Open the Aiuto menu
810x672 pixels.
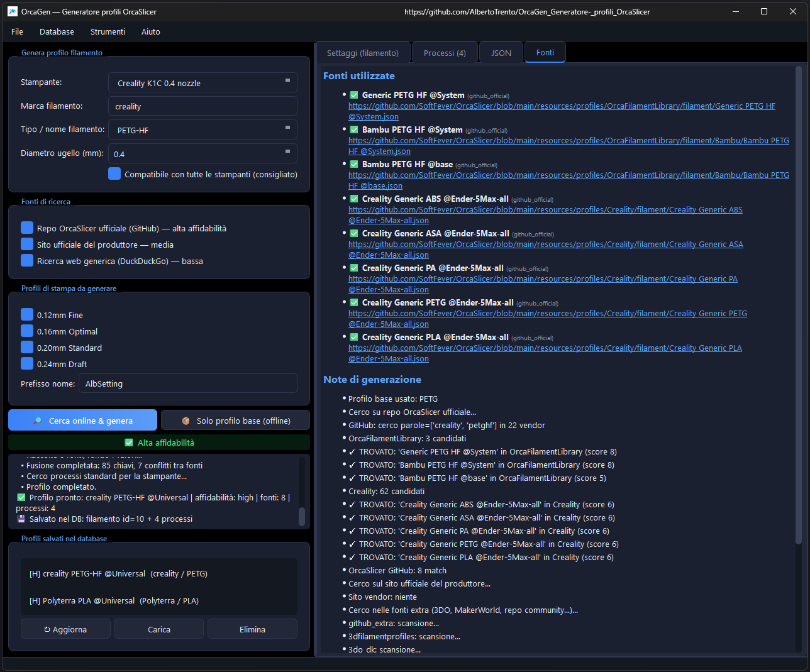pos(151,31)
